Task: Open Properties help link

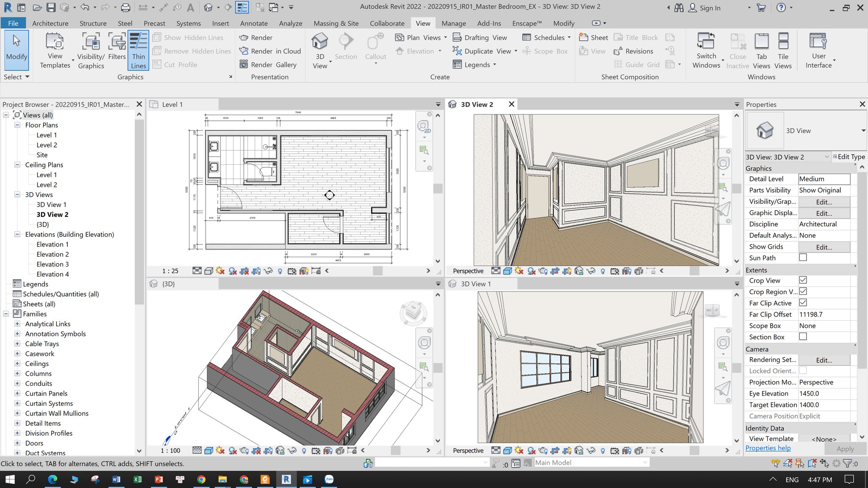Action: (x=768, y=448)
